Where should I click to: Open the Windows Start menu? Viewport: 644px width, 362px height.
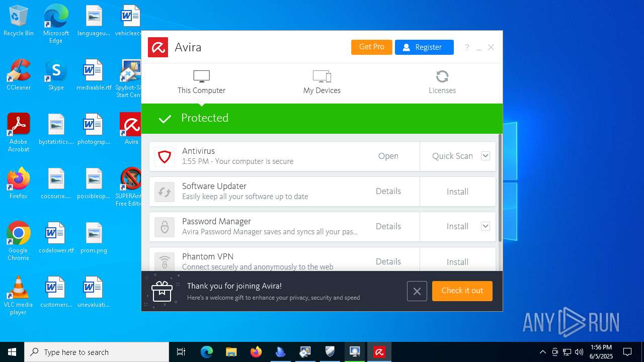tap(12, 352)
